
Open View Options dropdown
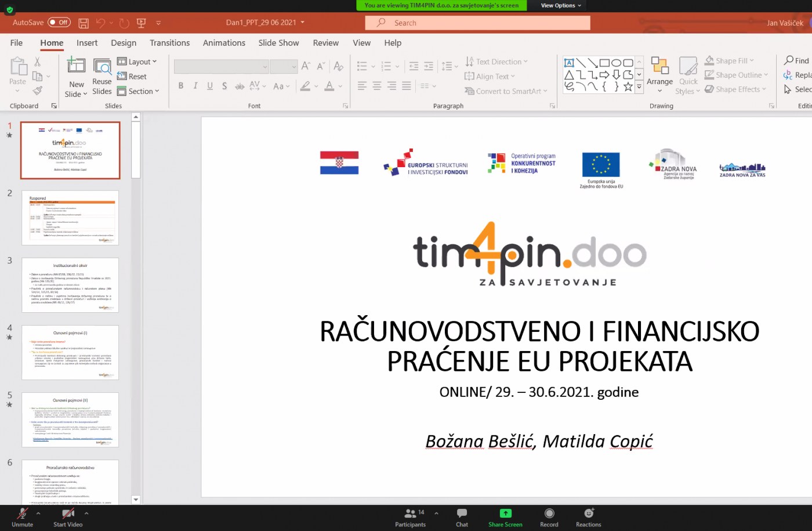click(x=560, y=5)
